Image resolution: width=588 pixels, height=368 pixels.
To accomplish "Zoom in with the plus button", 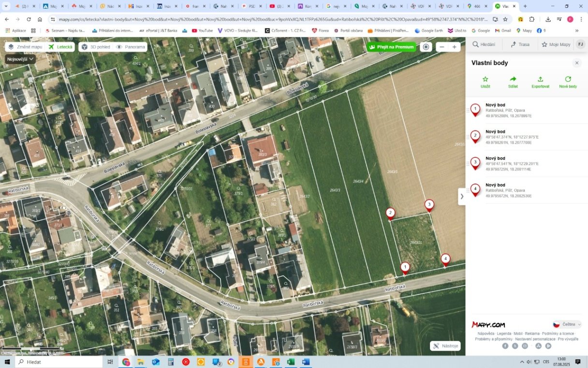I will pyautogui.click(x=454, y=47).
